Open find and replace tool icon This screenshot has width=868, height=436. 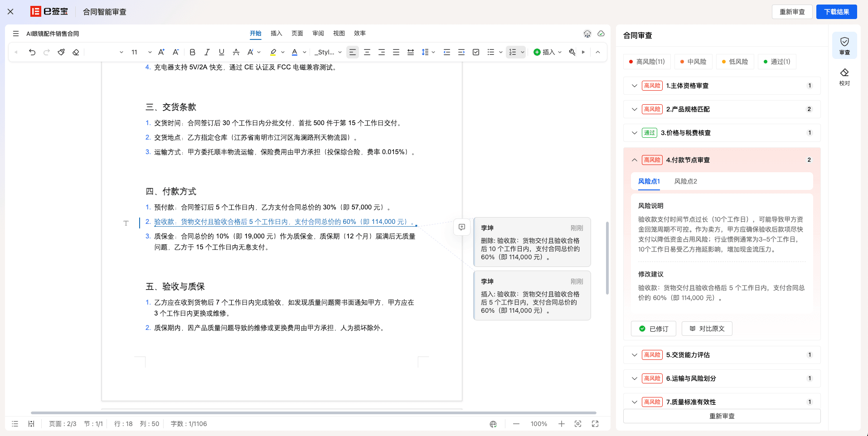(572, 52)
